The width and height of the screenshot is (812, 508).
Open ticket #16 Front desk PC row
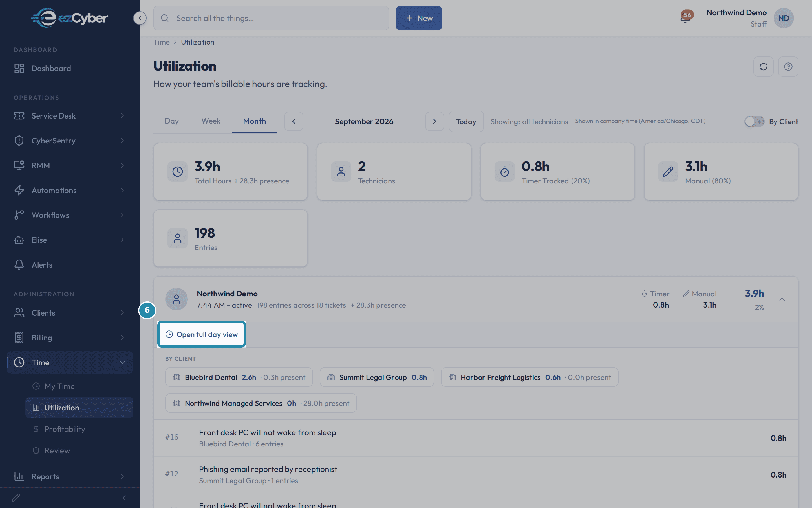point(476,438)
